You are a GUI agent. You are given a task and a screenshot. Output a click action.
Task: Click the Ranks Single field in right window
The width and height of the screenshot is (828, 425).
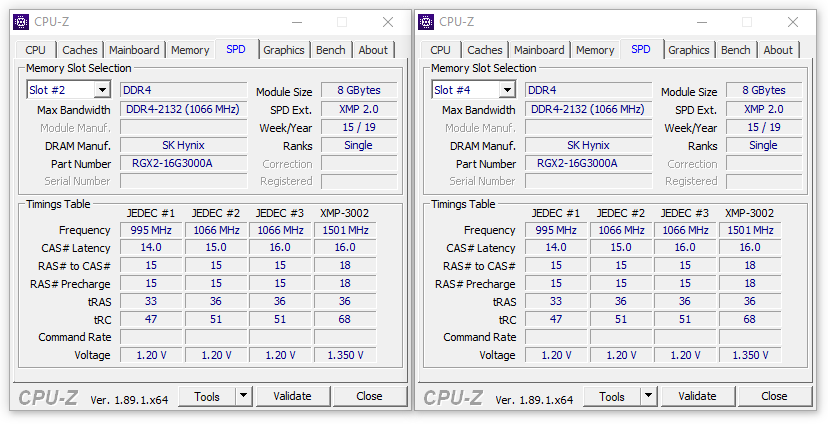pos(764,145)
